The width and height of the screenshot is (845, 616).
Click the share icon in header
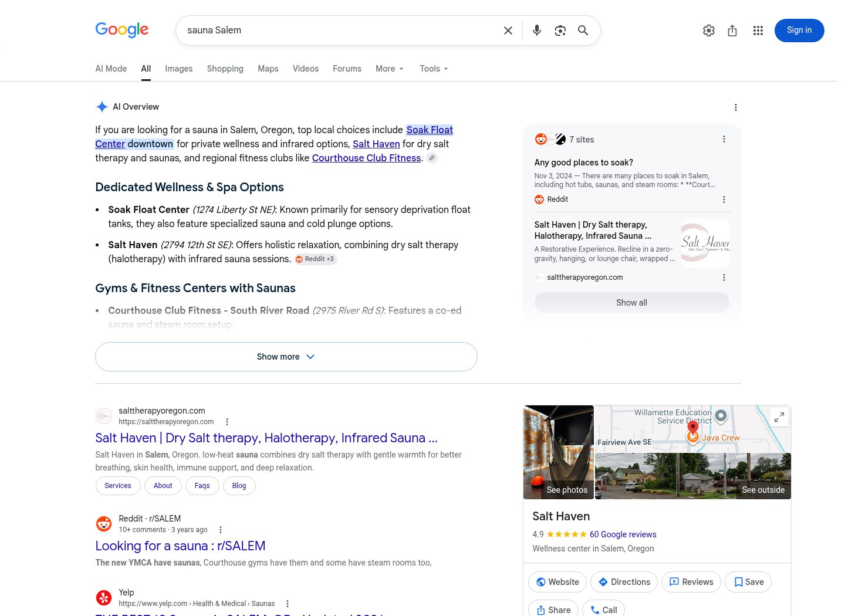tap(732, 31)
